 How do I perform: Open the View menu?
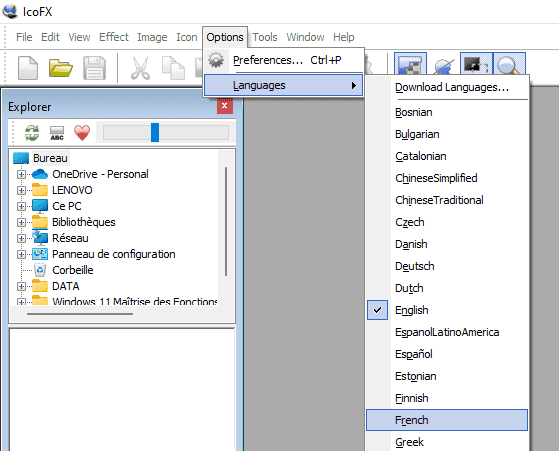tap(79, 37)
